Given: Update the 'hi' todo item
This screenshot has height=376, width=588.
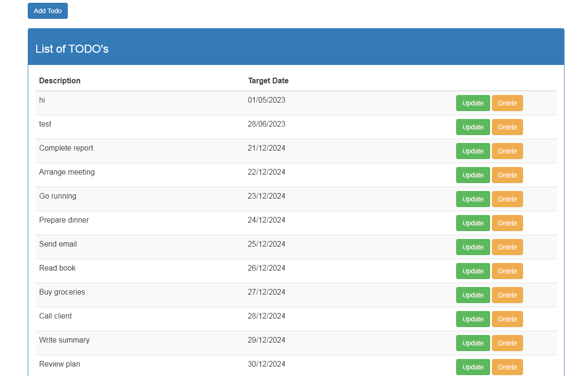Looking at the screenshot, I should click(473, 103).
